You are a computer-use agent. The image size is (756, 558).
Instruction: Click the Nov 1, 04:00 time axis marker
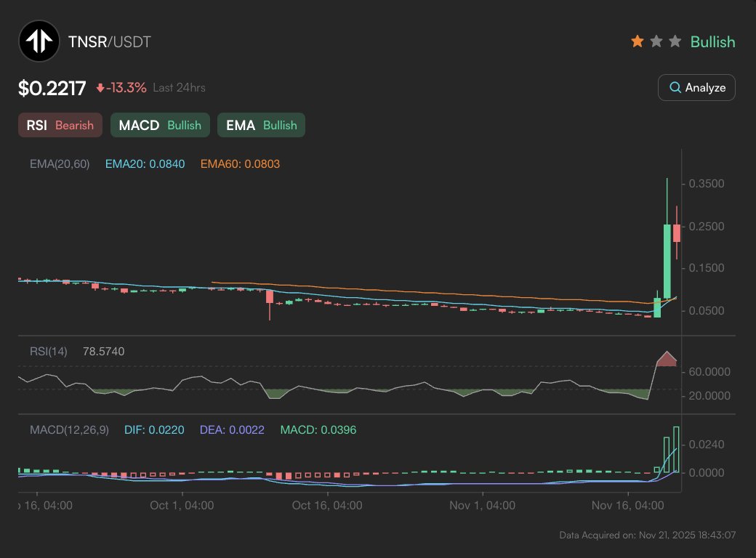tap(482, 505)
